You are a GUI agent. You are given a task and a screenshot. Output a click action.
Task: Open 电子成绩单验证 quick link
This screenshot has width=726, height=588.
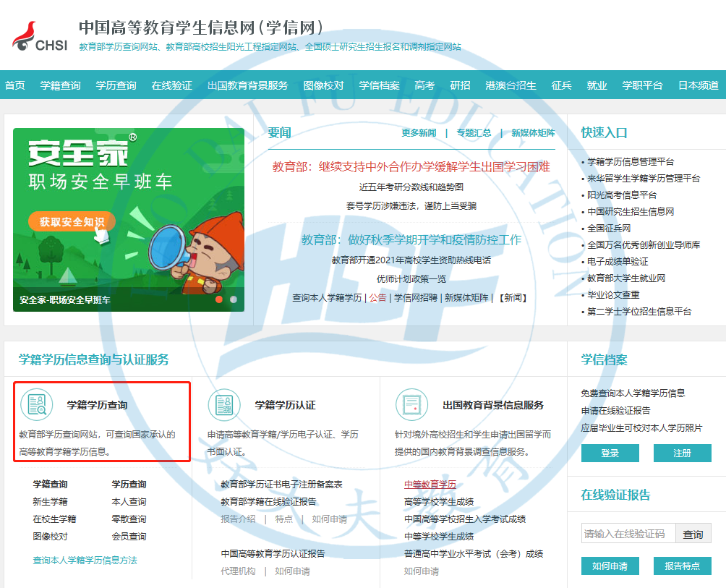[x=618, y=262]
